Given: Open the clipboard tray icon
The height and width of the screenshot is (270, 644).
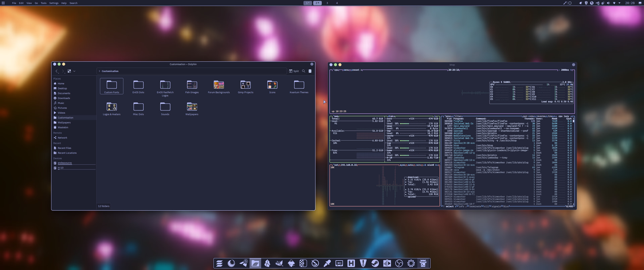Looking at the screenshot, I should click(603, 3).
